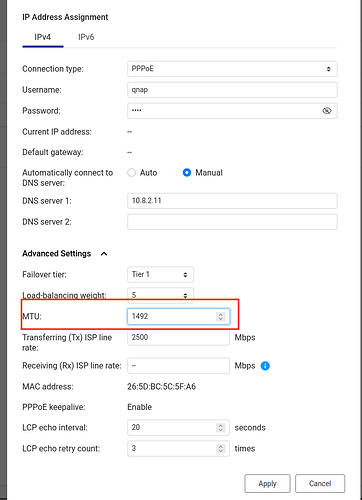Screen dimensions: 362x500
Task: Open the Connection type dropdown
Action: pyautogui.click(x=232, y=69)
